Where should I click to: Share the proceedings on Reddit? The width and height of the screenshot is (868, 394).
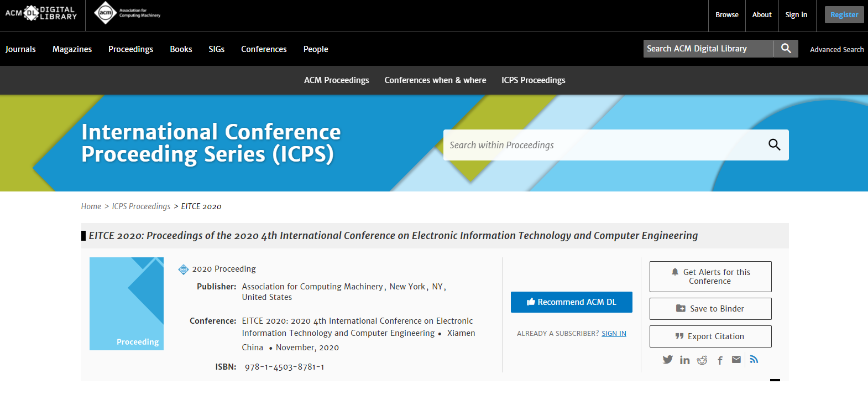[x=702, y=360]
